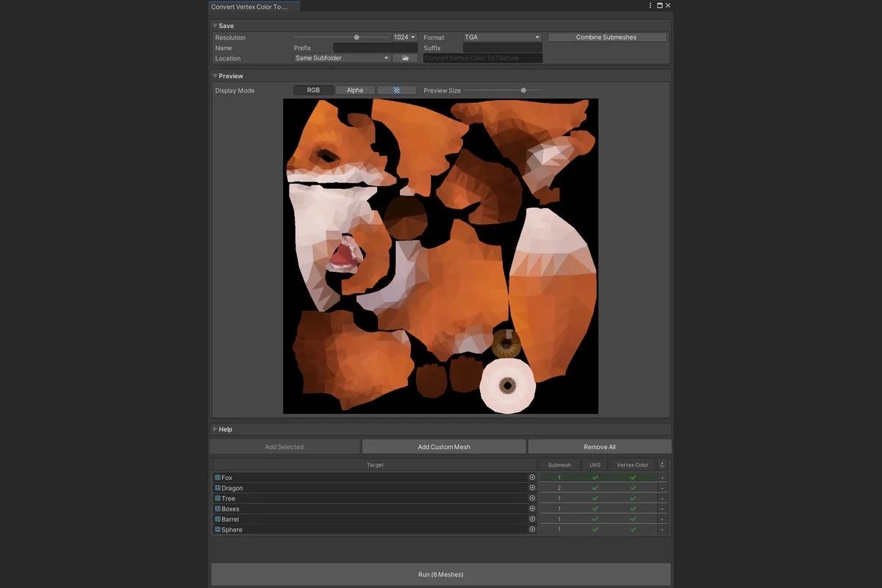Click the refresh icon in the table header
The height and width of the screenshot is (588, 882).
[661, 465]
